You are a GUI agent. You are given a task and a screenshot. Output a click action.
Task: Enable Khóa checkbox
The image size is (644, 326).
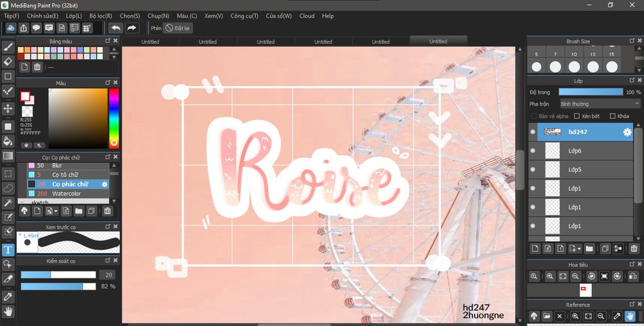613,116
